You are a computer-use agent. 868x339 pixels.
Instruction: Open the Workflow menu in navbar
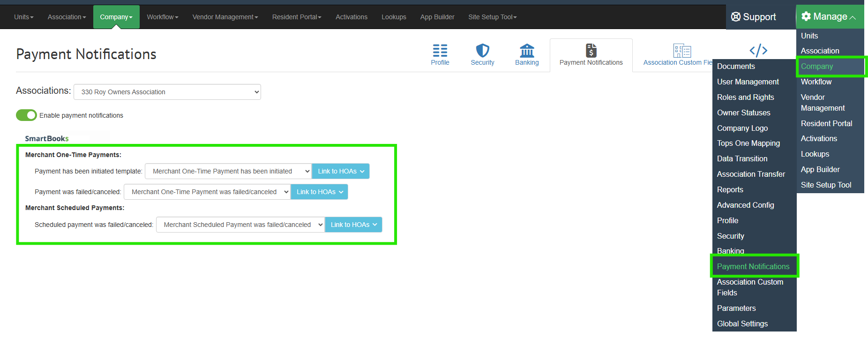(162, 17)
